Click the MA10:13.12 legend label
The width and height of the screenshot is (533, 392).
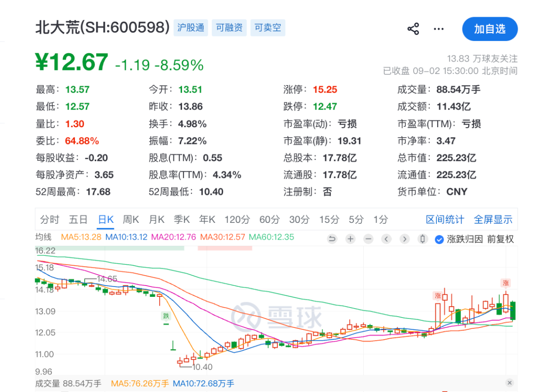pyautogui.click(x=126, y=237)
